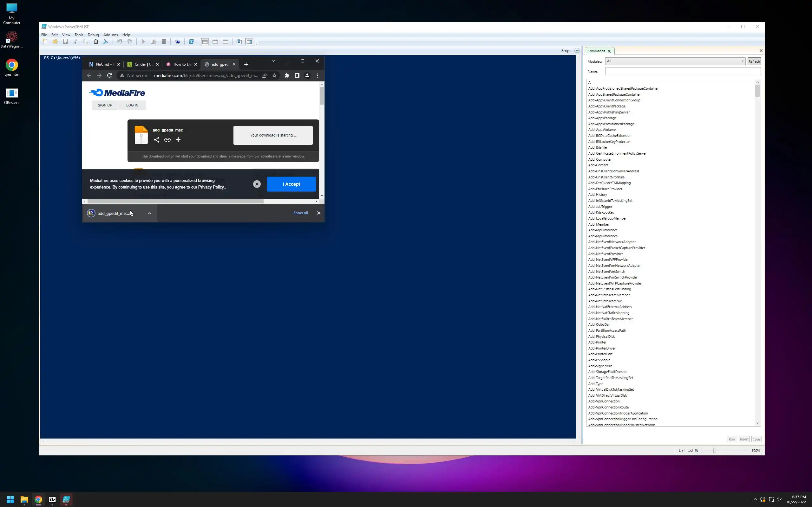Click the Start PowerShell.exe icon
The height and width of the screenshot is (507, 812).
191,42
